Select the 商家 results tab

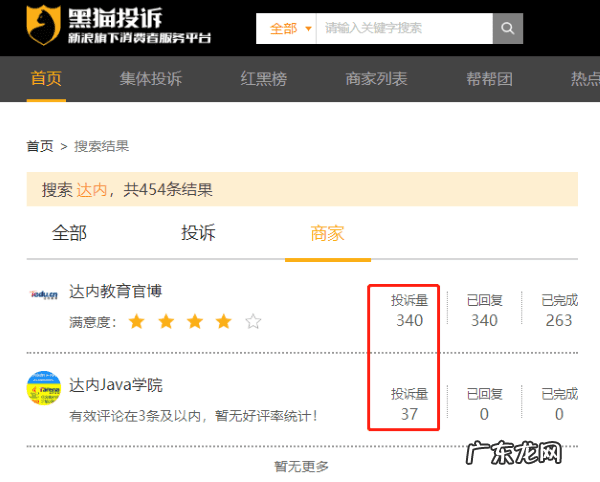tap(328, 233)
